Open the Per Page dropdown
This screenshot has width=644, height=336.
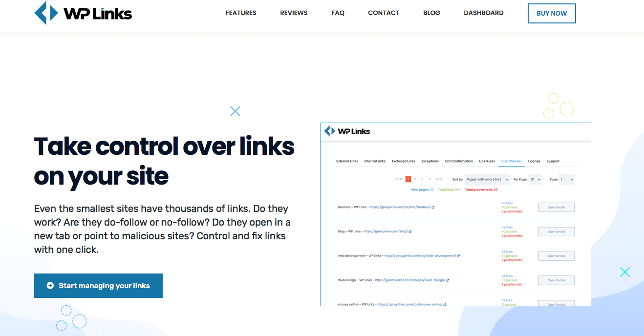[536, 179]
